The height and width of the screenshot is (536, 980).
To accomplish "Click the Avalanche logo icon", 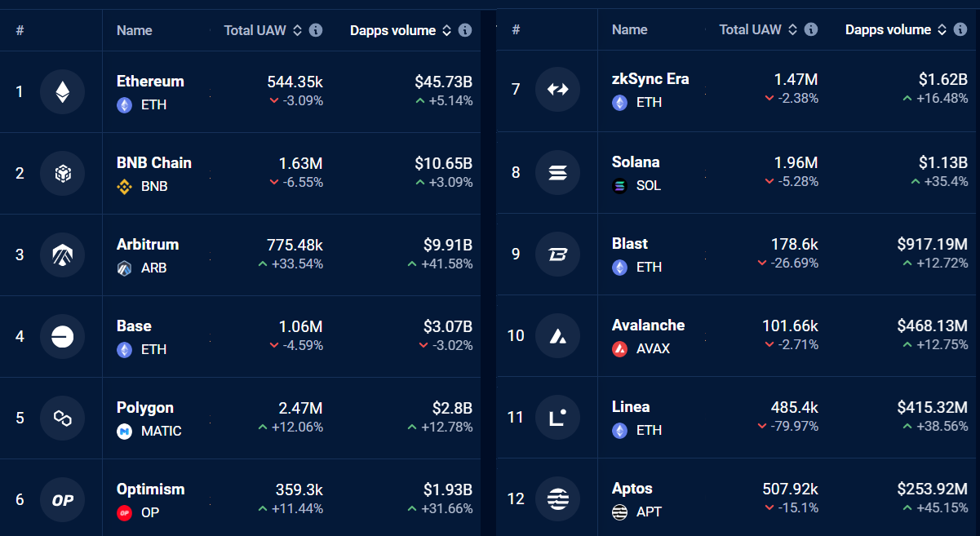I will [557, 335].
